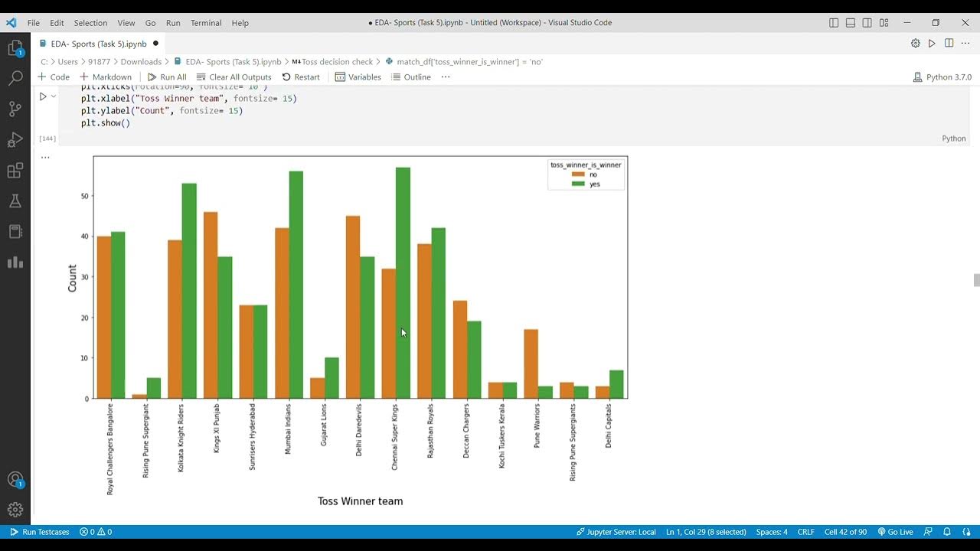The height and width of the screenshot is (551, 980).
Task: Open the File menu
Action: pos(34,23)
